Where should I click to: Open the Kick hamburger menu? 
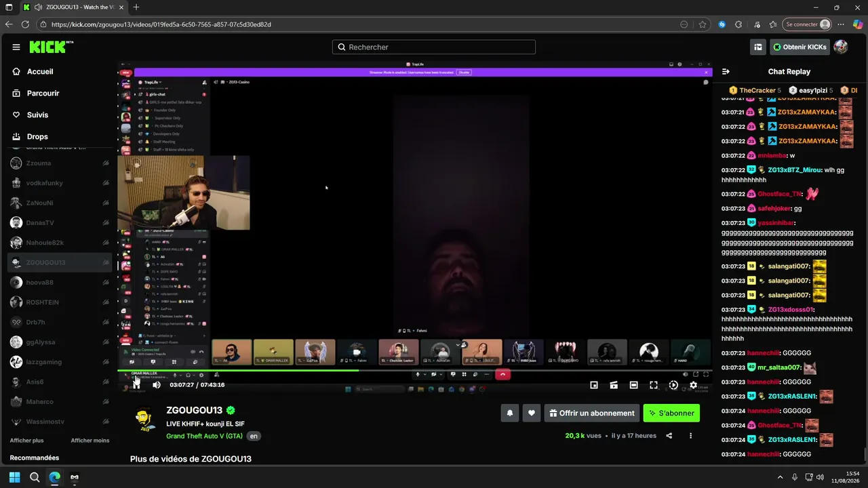(16, 47)
